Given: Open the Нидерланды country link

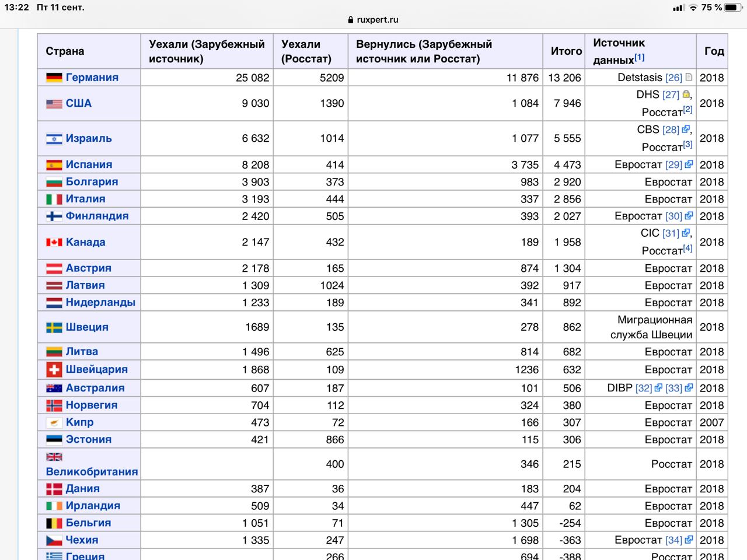Looking at the screenshot, I should (100, 303).
